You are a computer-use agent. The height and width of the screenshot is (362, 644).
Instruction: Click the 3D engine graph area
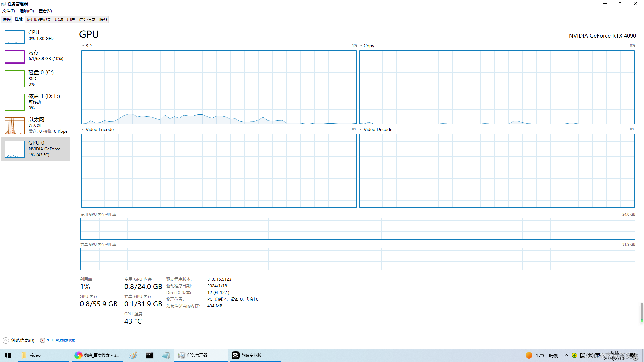pos(219,87)
